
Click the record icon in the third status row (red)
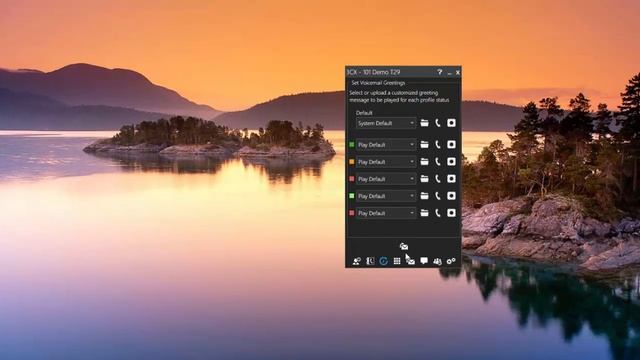tap(451, 179)
